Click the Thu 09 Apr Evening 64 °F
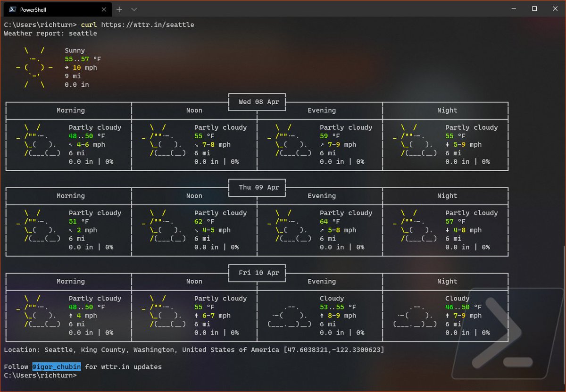566x392 pixels. 330,221
